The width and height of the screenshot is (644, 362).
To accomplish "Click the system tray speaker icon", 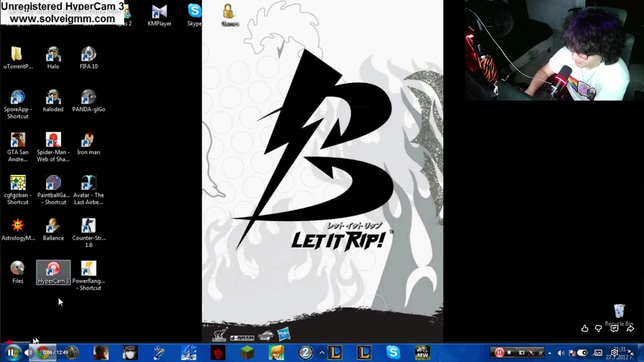I will tap(561, 353).
